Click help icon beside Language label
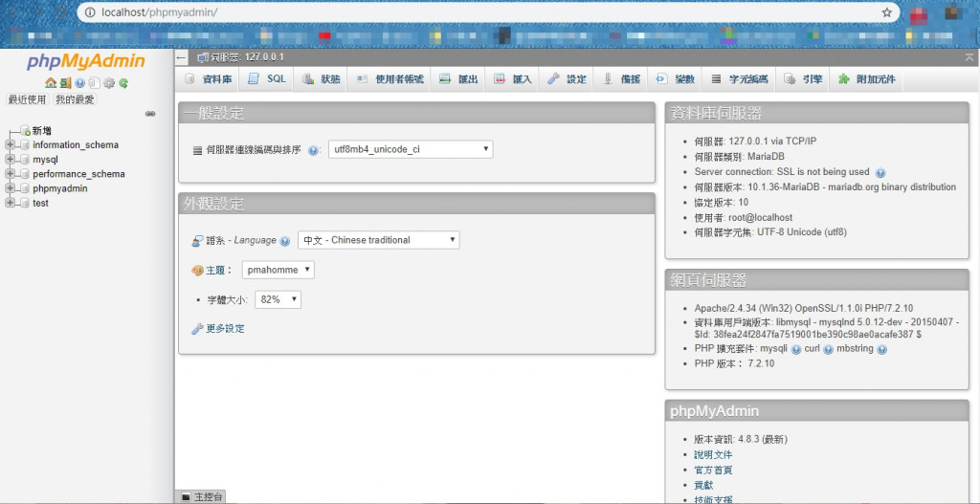Viewport: 980px width, 504px height. click(x=285, y=241)
